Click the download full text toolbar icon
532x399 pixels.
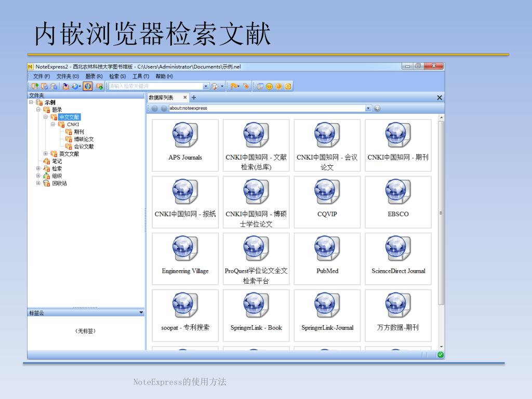[99, 87]
